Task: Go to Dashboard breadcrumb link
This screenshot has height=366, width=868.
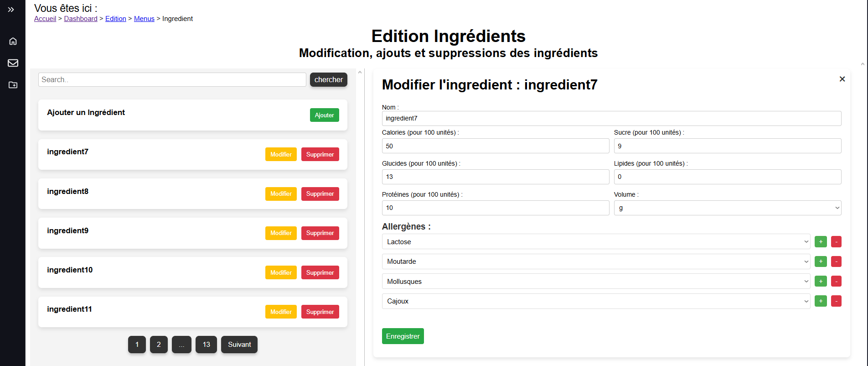Action: pyautogui.click(x=81, y=19)
